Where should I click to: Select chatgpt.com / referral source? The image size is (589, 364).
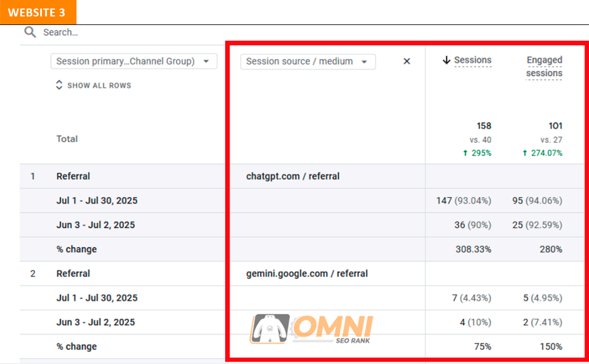point(293,176)
